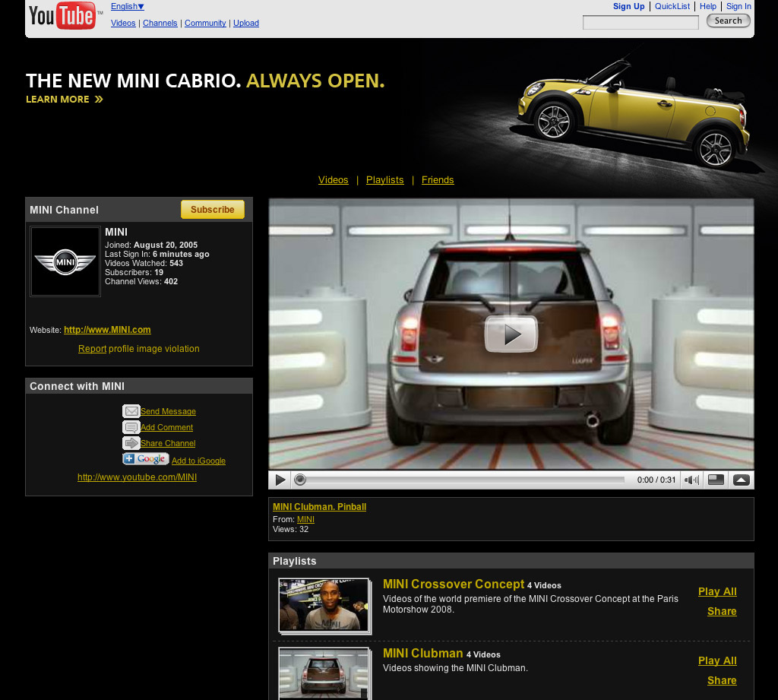Click the Send Message envelope icon
Screen dimensions: 778x700
tap(131, 411)
